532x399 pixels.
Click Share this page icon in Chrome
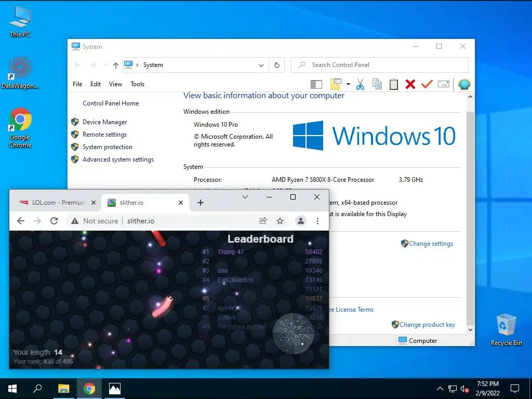[263, 221]
